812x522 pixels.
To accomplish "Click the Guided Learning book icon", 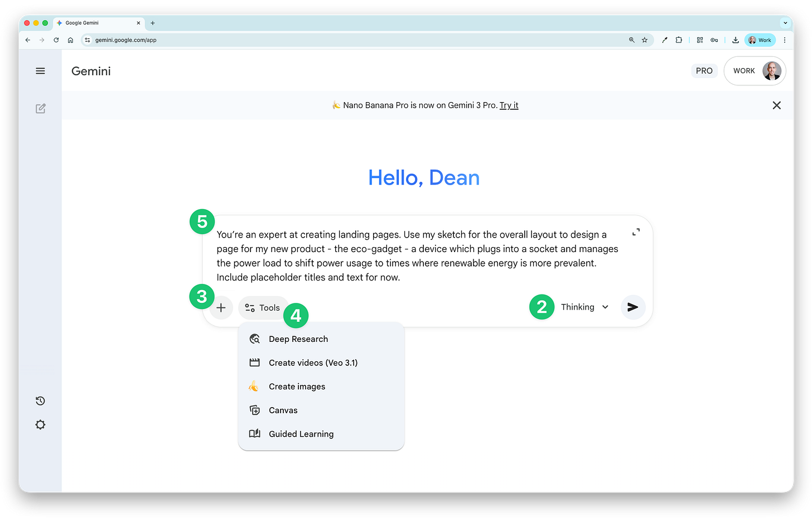I will (x=254, y=433).
